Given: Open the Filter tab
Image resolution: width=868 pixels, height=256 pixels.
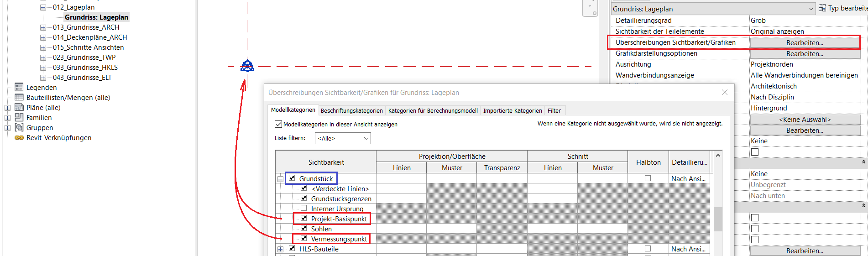Looking at the screenshot, I should point(554,110).
